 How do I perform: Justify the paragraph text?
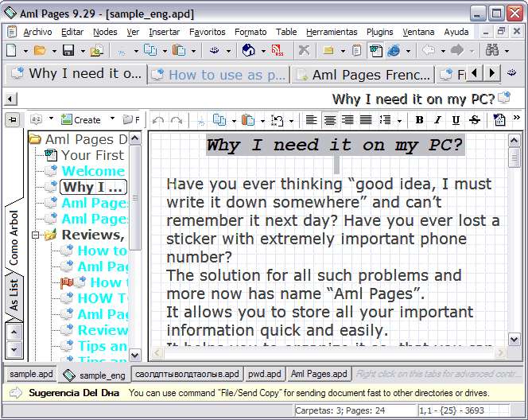pyautogui.click(x=366, y=120)
